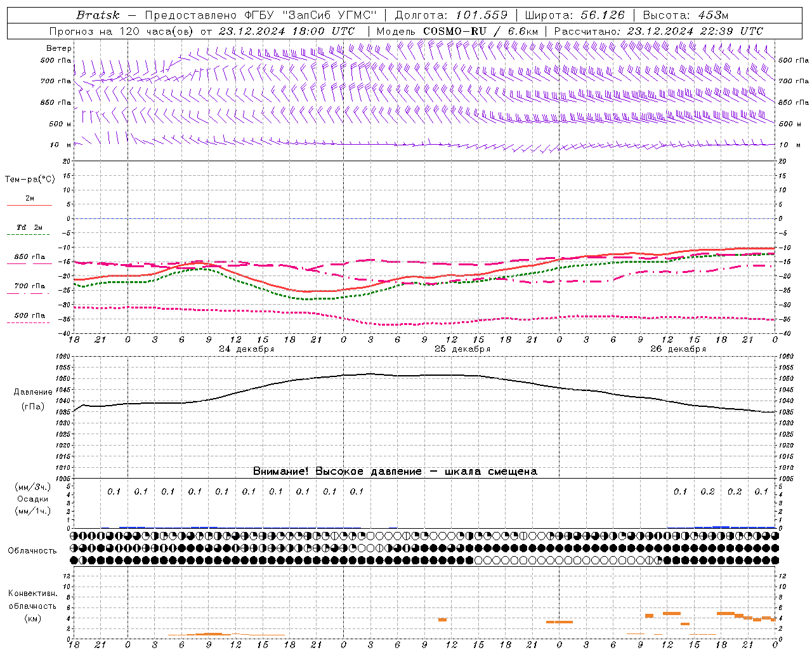Viewport: 812px width, 650px height.
Task: Click the 500 гПа temperature legend entry
Action: click(x=30, y=315)
